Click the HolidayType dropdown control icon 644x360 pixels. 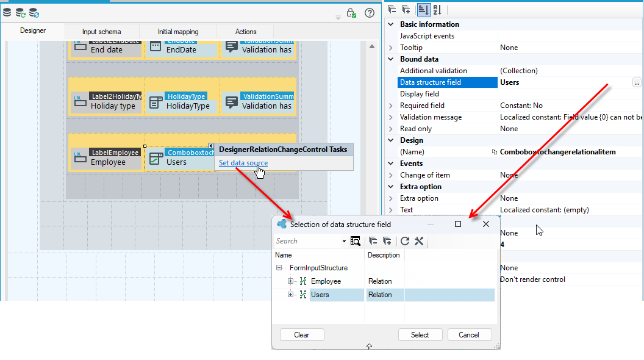click(156, 103)
